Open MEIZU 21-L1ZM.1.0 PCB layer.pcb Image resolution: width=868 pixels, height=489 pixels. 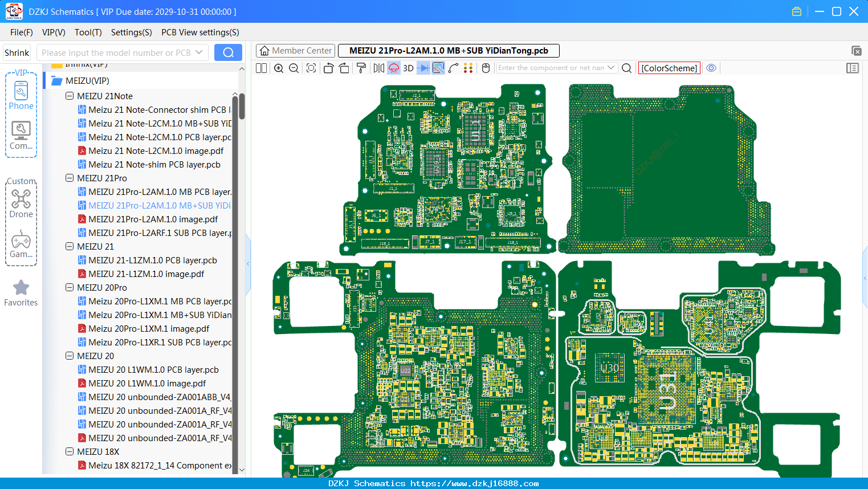[147, 260]
